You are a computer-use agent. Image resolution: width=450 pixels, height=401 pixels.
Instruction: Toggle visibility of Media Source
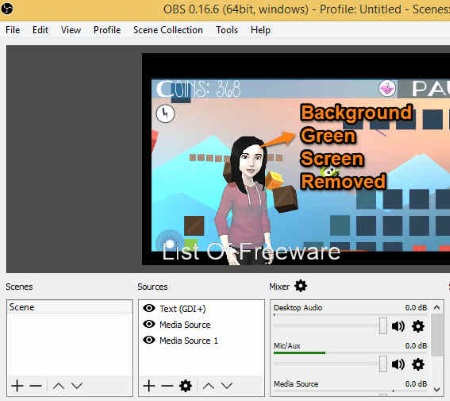click(x=149, y=324)
